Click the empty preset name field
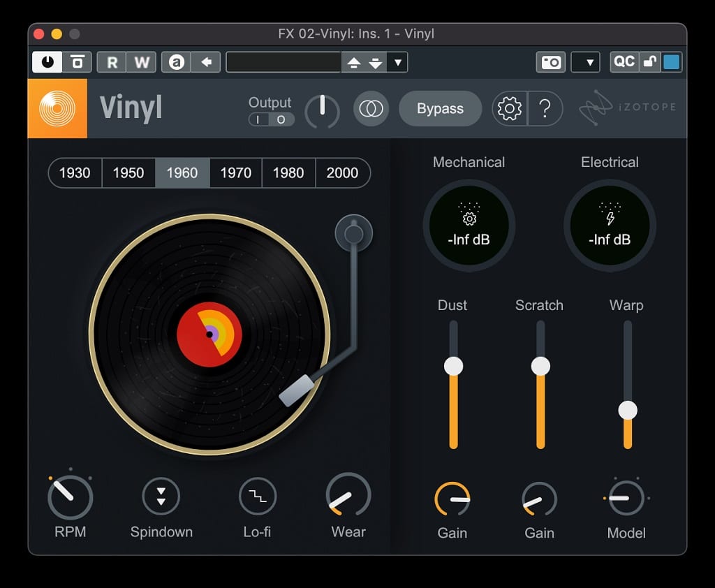Screen dimensions: 715x588 283,61
